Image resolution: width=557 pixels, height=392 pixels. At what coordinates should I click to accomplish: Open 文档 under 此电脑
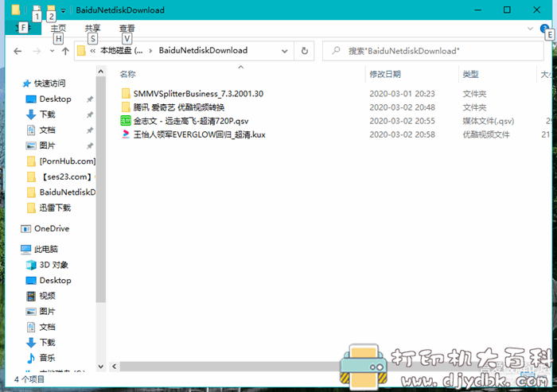47,327
